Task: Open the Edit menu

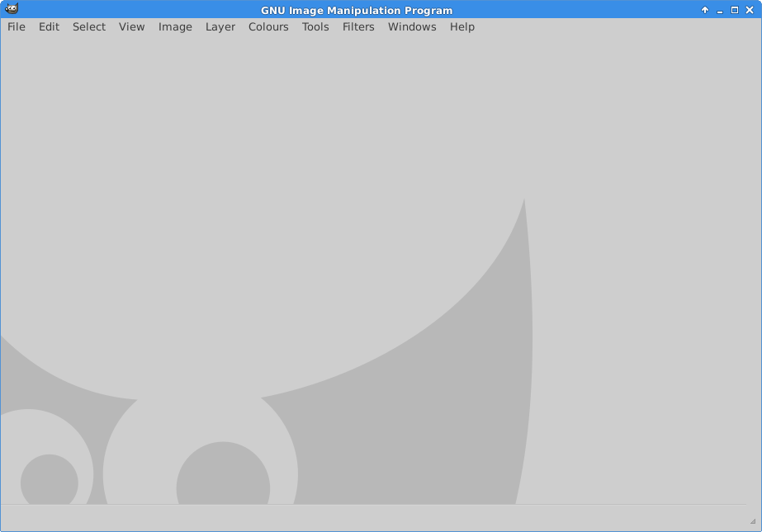Action: pos(49,26)
